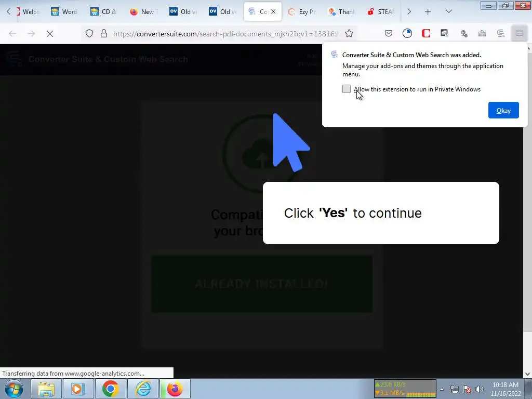Enable extension to run in Private Windows

[x=346, y=89]
